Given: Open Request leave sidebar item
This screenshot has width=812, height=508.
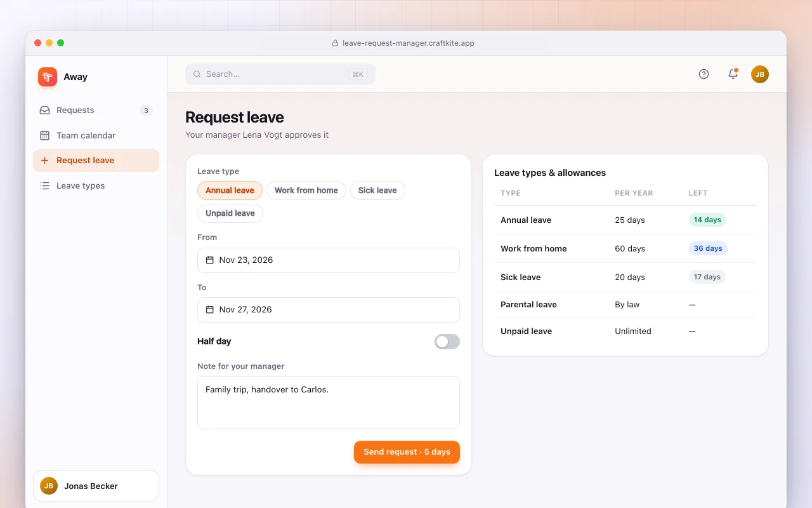Looking at the screenshot, I should point(96,161).
